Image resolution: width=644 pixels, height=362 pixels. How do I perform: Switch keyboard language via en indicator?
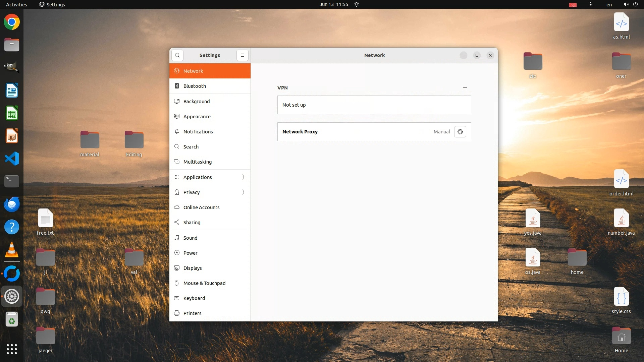609,5
